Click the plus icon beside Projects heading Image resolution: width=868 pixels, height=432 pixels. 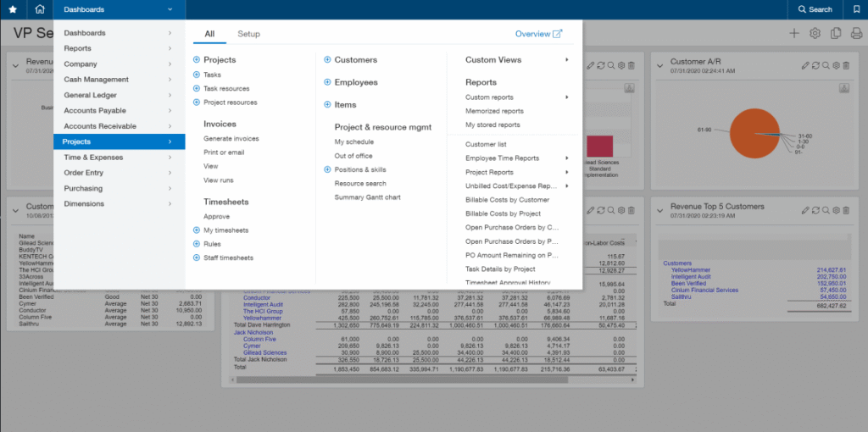(197, 60)
